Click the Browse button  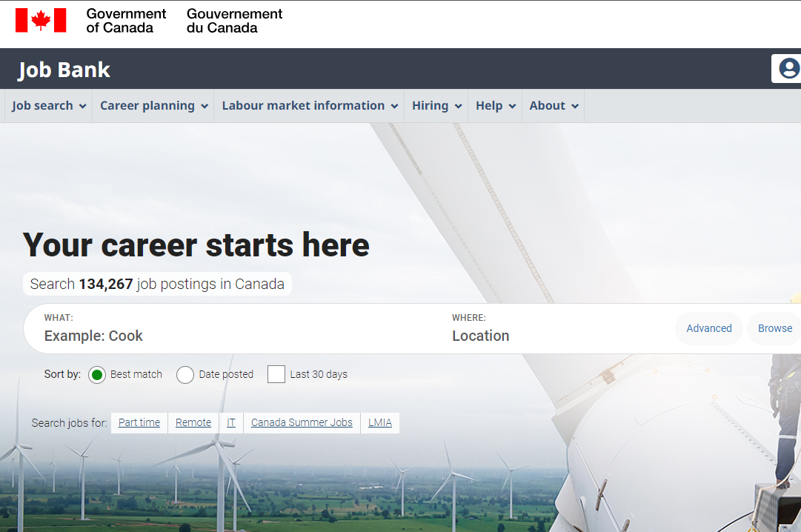pos(774,328)
